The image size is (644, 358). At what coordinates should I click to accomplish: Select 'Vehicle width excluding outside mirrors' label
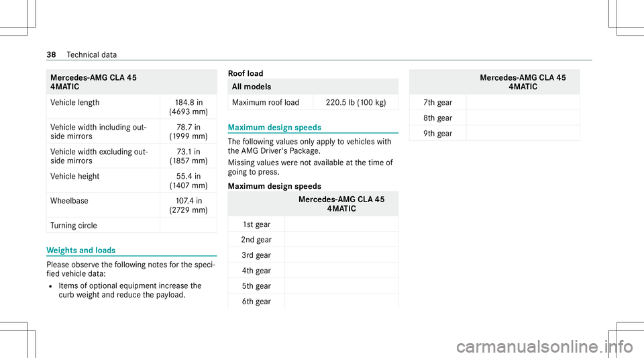click(x=99, y=156)
